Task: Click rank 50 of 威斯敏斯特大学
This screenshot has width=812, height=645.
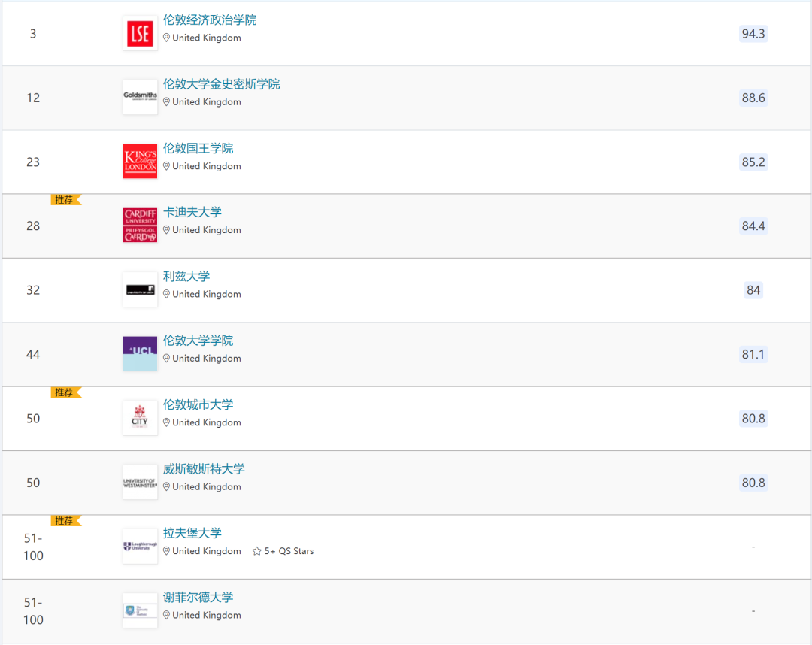Action: (x=33, y=483)
